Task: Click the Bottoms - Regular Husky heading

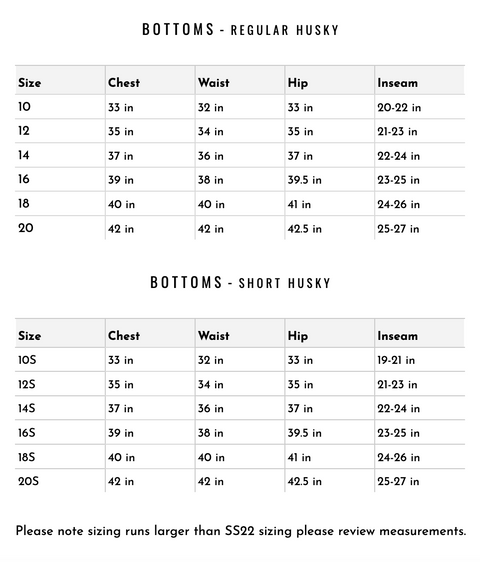Action: coord(240,29)
